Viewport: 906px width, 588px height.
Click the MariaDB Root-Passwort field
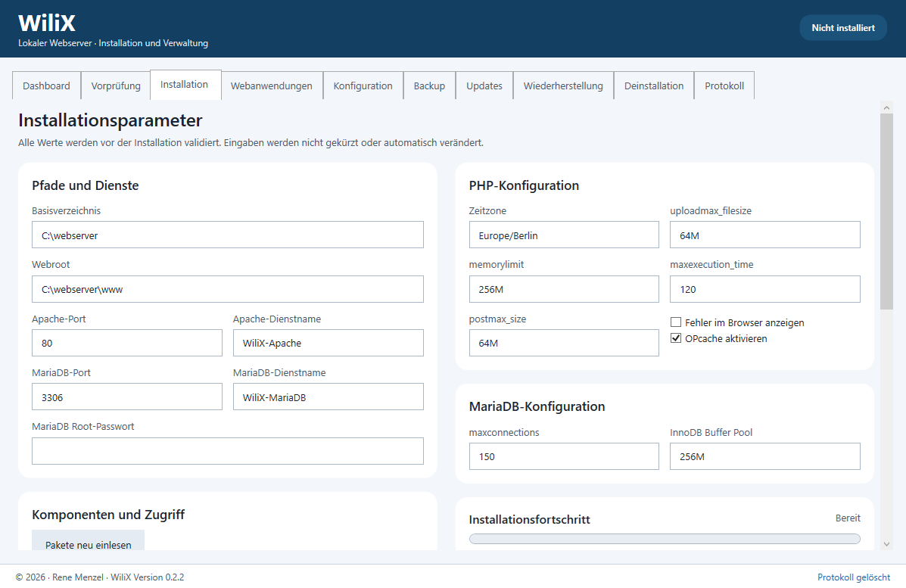coord(228,451)
